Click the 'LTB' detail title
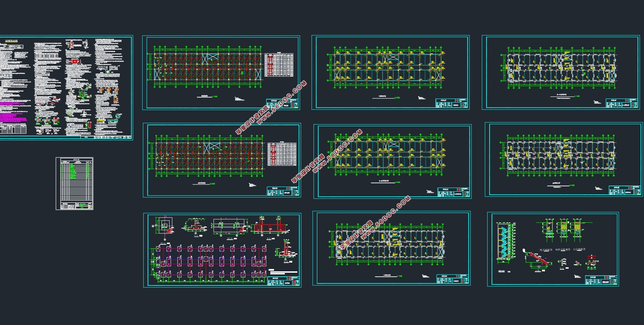This screenshot has height=325, width=644. (538, 270)
